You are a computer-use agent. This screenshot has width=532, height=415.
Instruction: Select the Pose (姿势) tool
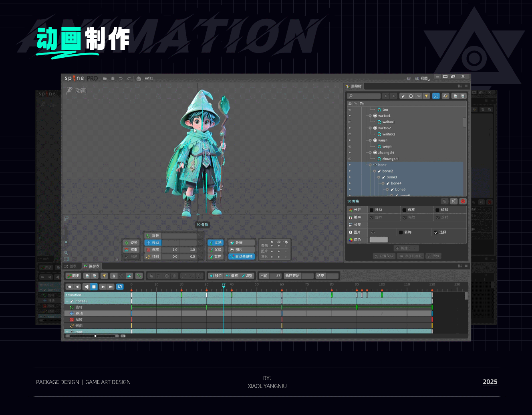point(131,243)
